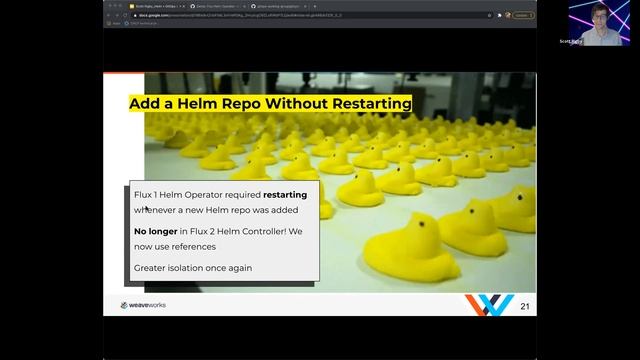Select slide title 'Add a Helm Repo Without Restarting'
The image size is (640, 360).
(270, 103)
